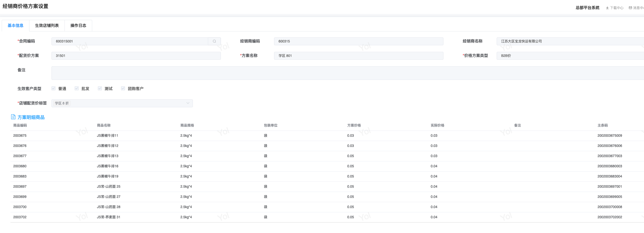Focus the 方案名称 field showing 学区 801
This screenshot has width=644, height=233.
358,56
